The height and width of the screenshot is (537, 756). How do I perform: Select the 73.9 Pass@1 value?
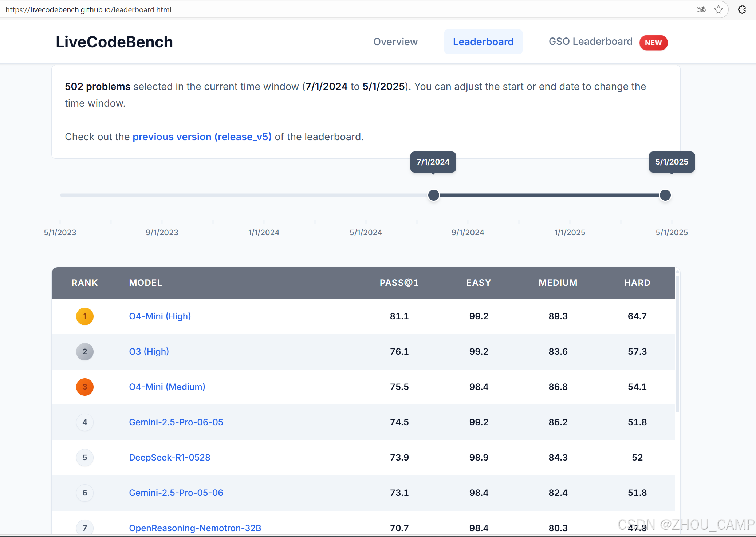[x=399, y=457]
